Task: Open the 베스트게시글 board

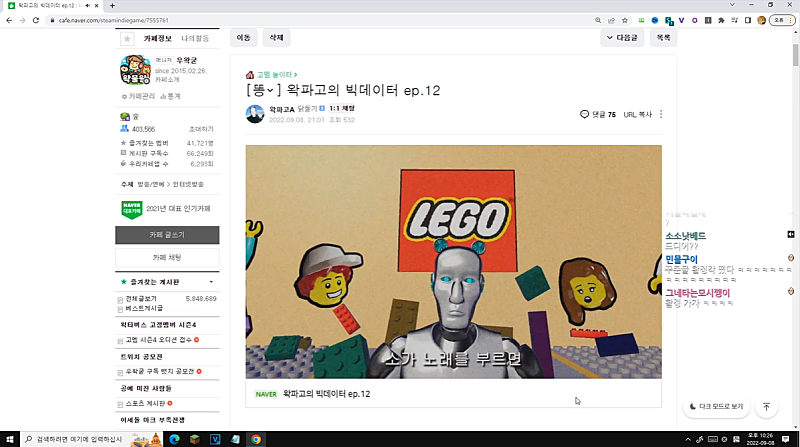Action: tap(144, 308)
